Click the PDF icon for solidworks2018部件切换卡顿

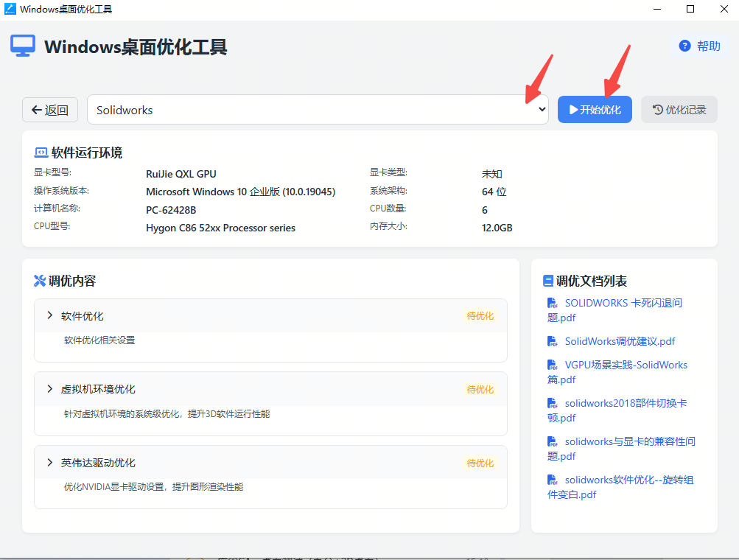tap(553, 403)
